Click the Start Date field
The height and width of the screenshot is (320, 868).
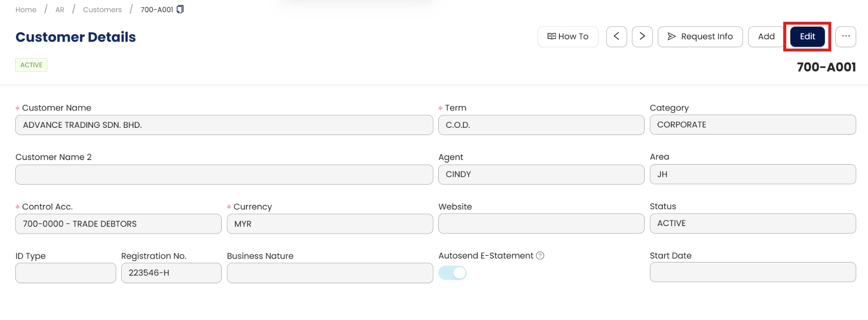752,272
